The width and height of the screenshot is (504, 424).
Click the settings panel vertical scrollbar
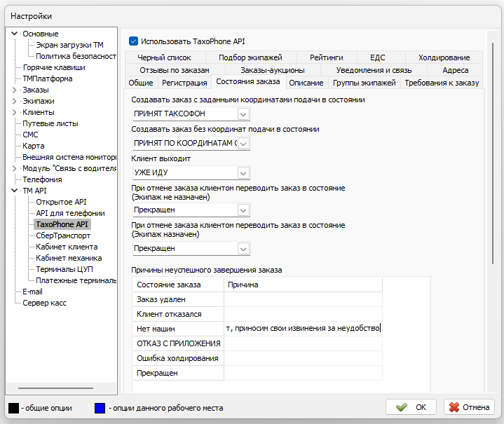(x=492, y=153)
